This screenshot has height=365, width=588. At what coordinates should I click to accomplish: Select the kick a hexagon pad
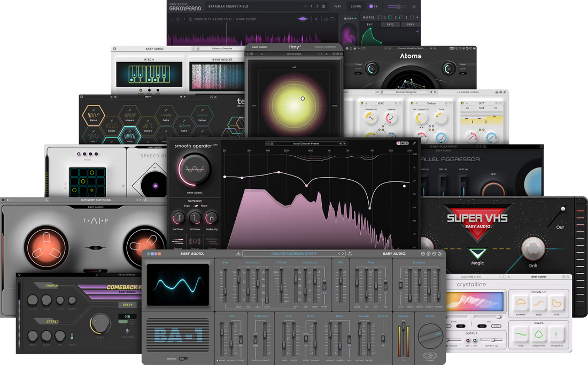pos(93,115)
